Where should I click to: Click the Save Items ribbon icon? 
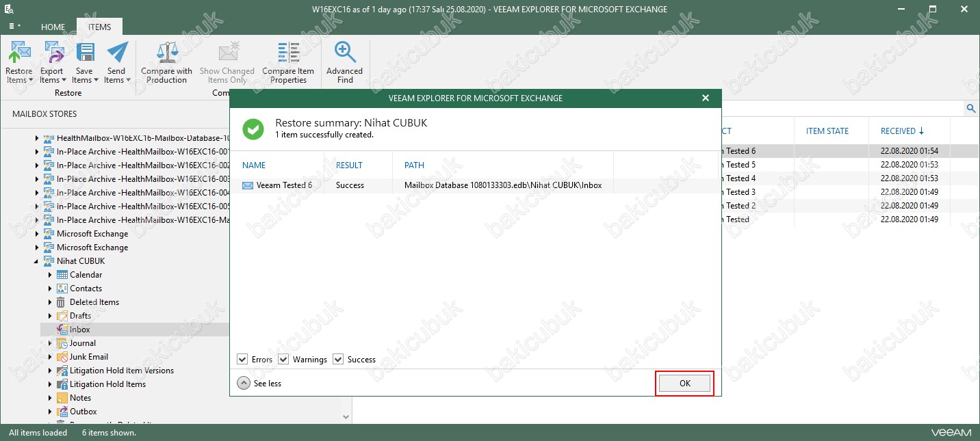85,53
